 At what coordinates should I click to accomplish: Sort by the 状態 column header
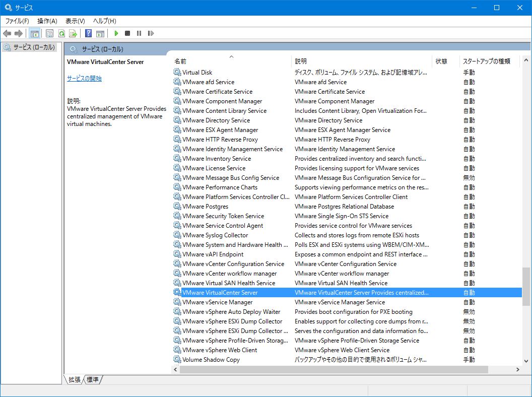445,61
